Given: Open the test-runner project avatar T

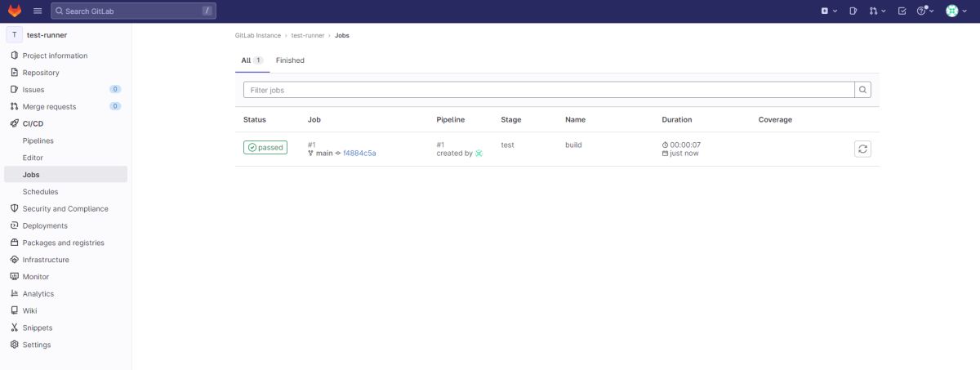Looking at the screenshot, I should click(x=14, y=35).
